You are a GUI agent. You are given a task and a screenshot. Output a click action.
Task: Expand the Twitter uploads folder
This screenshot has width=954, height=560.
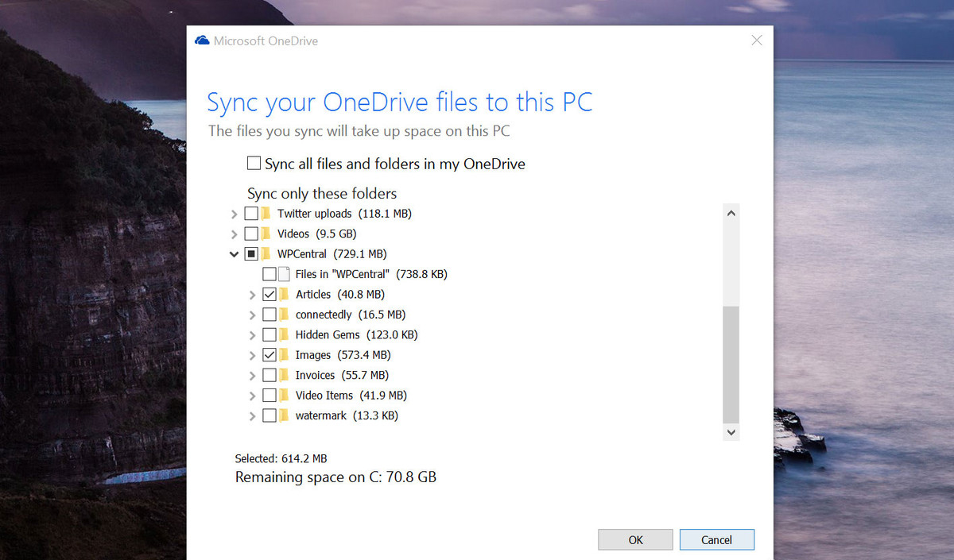click(233, 213)
